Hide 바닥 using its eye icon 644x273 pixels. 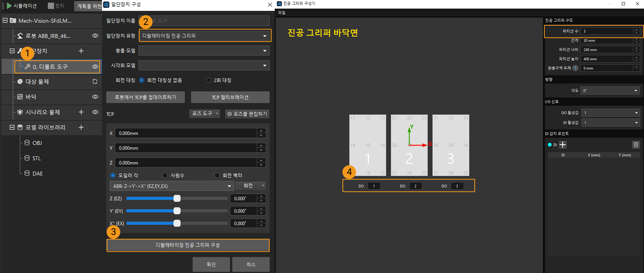pyautogui.click(x=95, y=97)
